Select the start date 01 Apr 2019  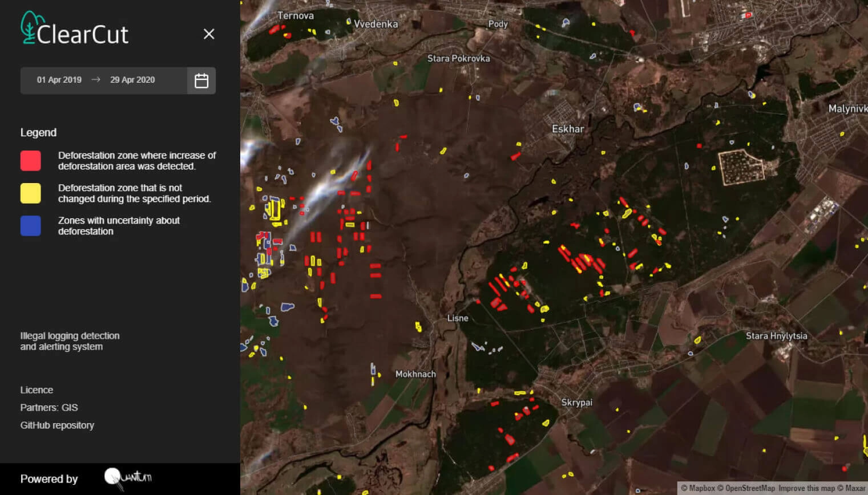point(59,80)
